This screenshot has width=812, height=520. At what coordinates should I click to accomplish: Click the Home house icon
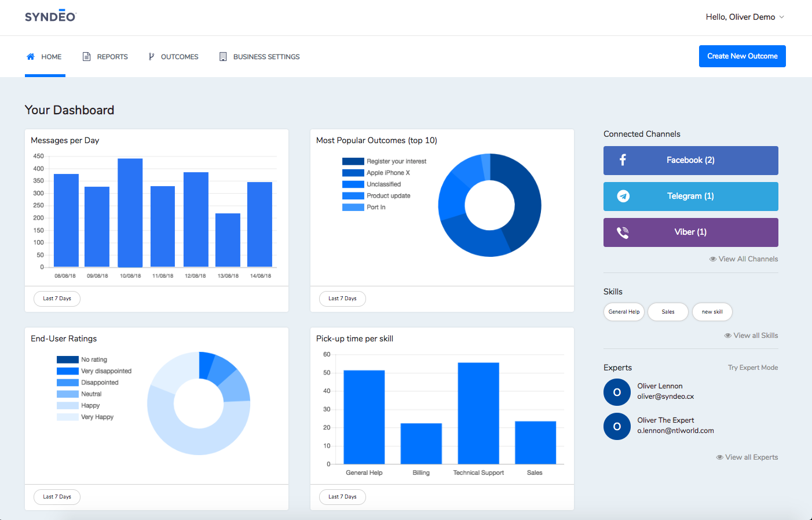(x=31, y=57)
